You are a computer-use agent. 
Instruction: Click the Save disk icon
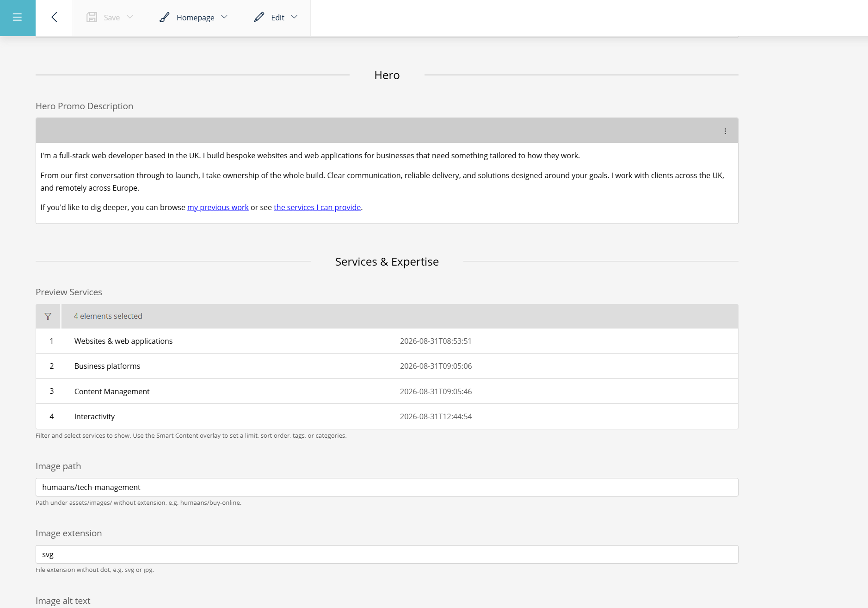pyautogui.click(x=92, y=18)
